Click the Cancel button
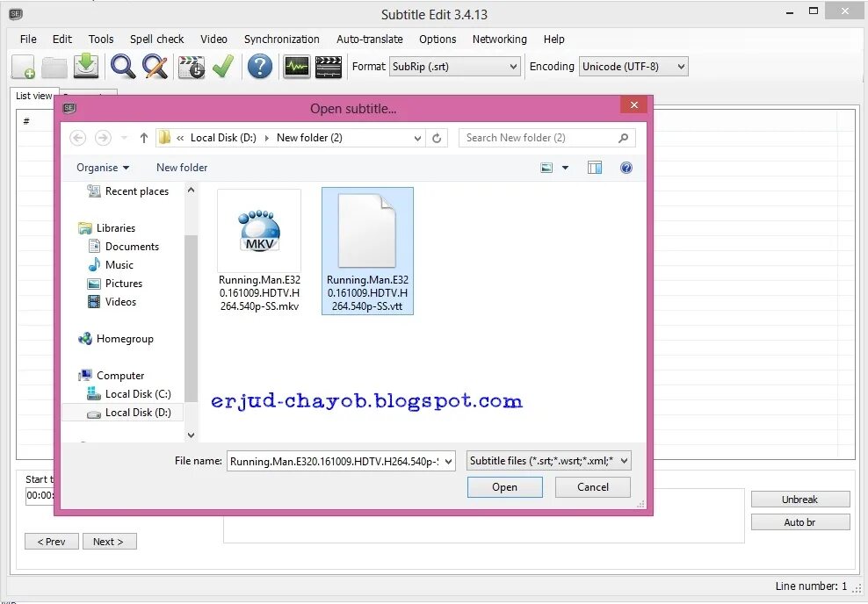Viewport: 868px width, 604px height. [x=593, y=487]
